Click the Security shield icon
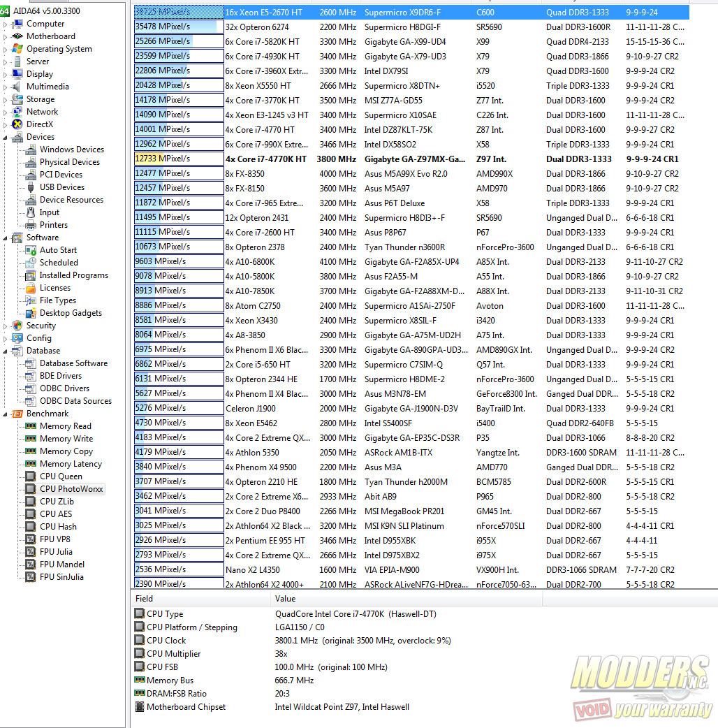 (x=17, y=326)
